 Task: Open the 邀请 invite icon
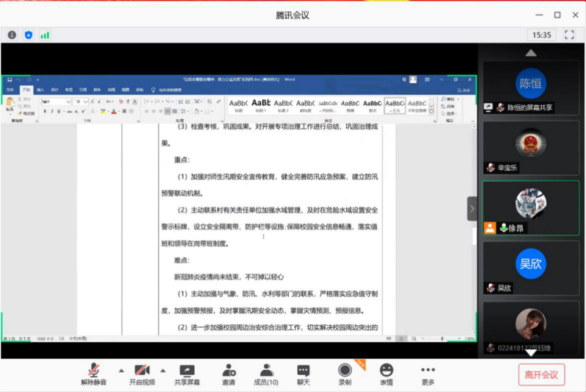point(229,370)
